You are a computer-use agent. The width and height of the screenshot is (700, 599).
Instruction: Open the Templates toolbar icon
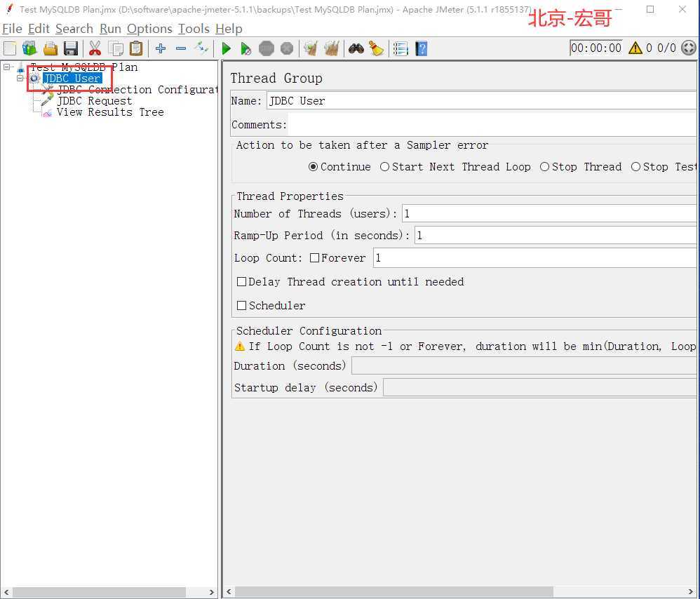[x=29, y=48]
